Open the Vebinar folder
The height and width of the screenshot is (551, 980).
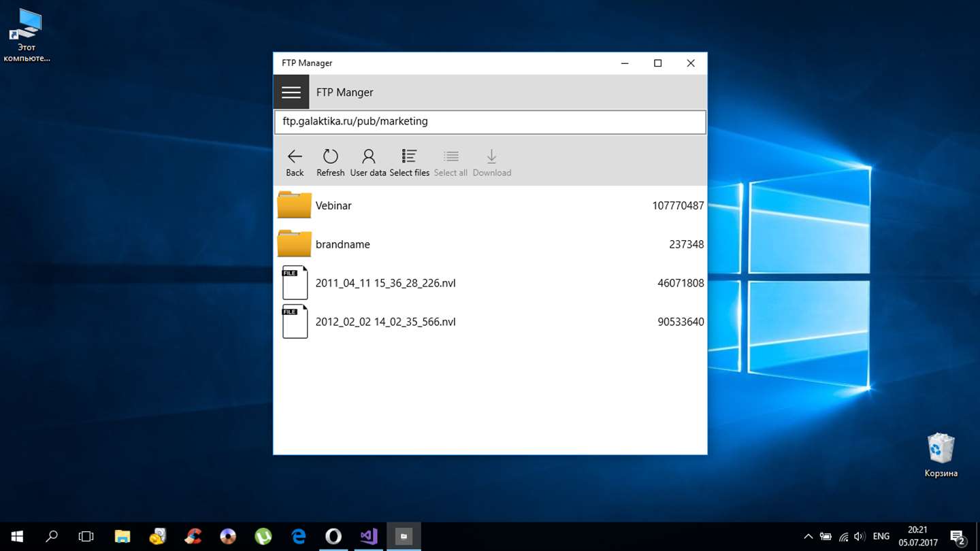(x=333, y=205)
